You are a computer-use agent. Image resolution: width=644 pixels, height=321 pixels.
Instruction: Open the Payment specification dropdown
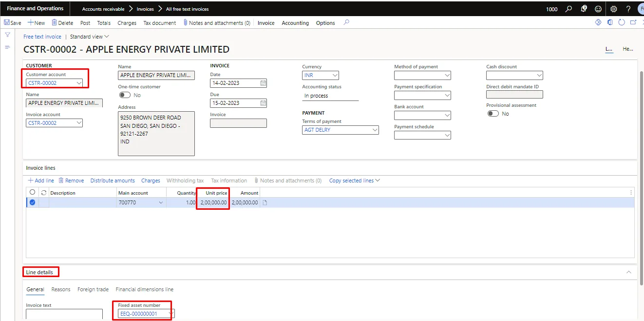[x=447, y=96]
